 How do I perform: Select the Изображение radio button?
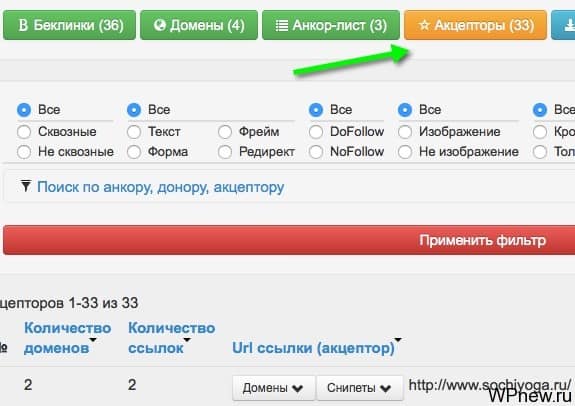405,132
